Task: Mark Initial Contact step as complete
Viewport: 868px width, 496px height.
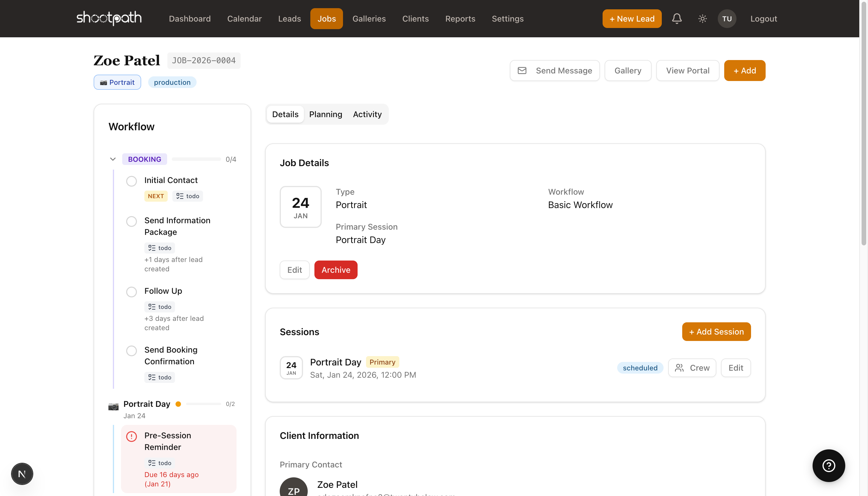Action: click(x=132, y=181)
